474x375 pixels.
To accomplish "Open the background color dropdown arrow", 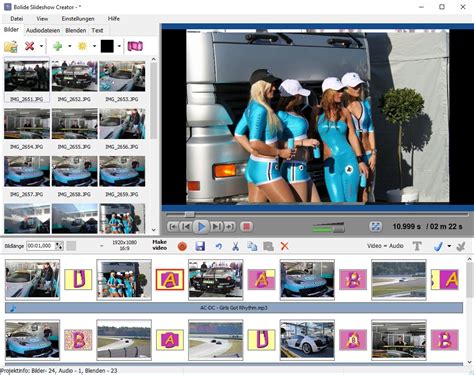I will point(119,46).
